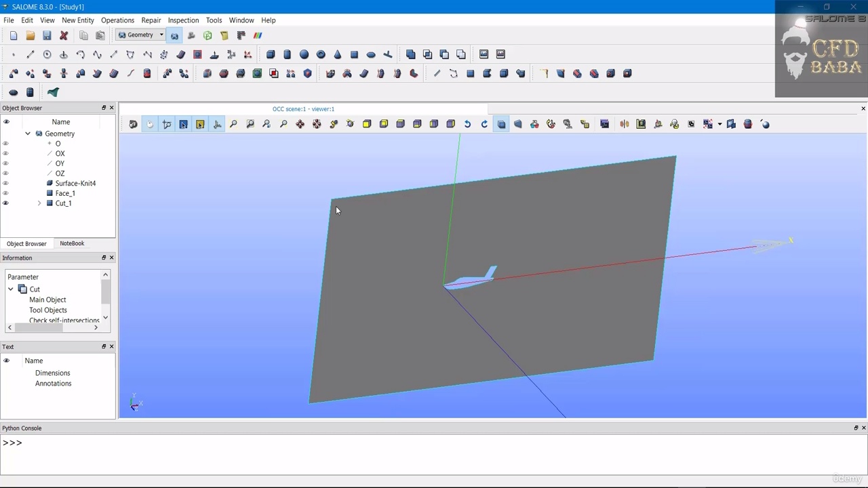Create a cone primitive
This screenshot has width=868, height=488.
[337, 54]
